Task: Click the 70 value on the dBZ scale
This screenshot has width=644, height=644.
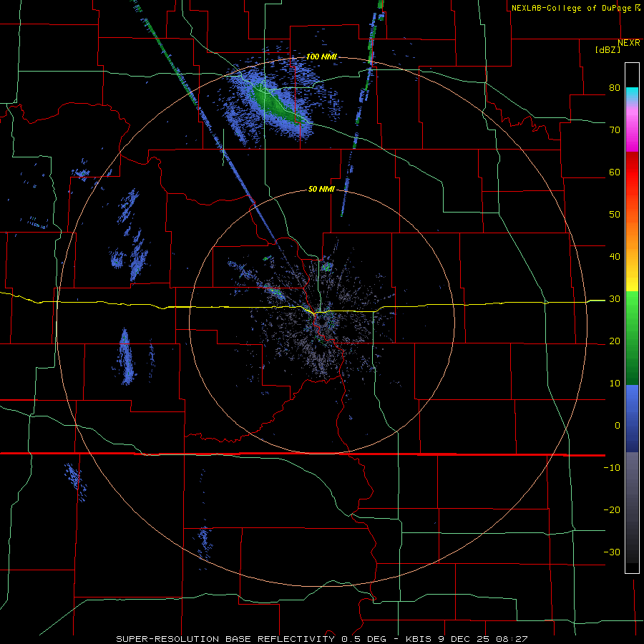Action: pos(615,130)
